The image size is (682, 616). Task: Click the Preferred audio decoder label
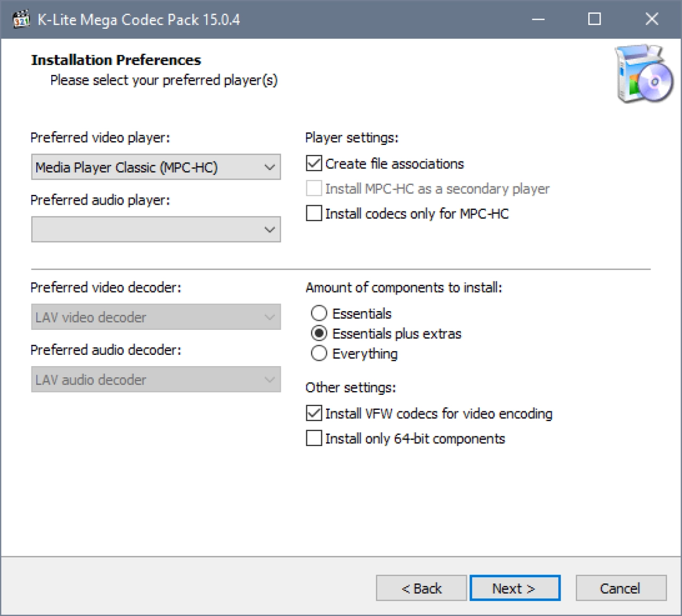[x=106, y=350]
